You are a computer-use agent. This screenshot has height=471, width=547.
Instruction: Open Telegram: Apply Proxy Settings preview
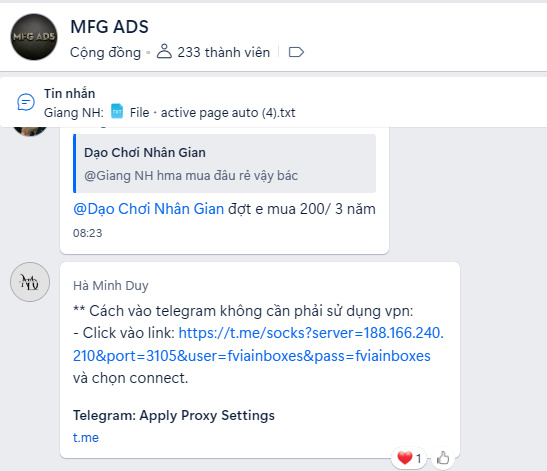tap(174, 416)
